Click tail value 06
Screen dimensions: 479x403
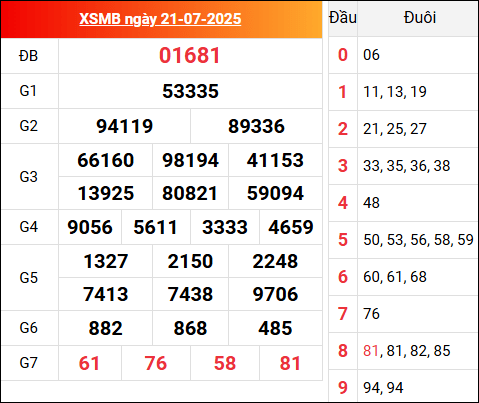tap(371, 55)
